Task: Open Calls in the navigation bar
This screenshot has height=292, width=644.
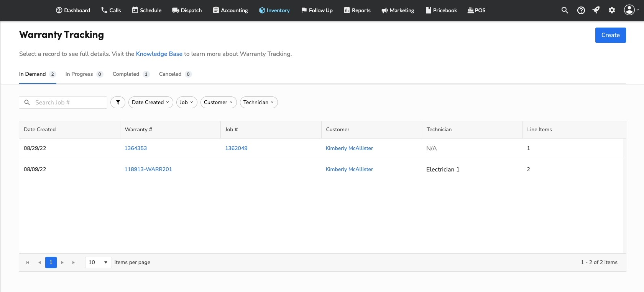Action: (111, 10)
